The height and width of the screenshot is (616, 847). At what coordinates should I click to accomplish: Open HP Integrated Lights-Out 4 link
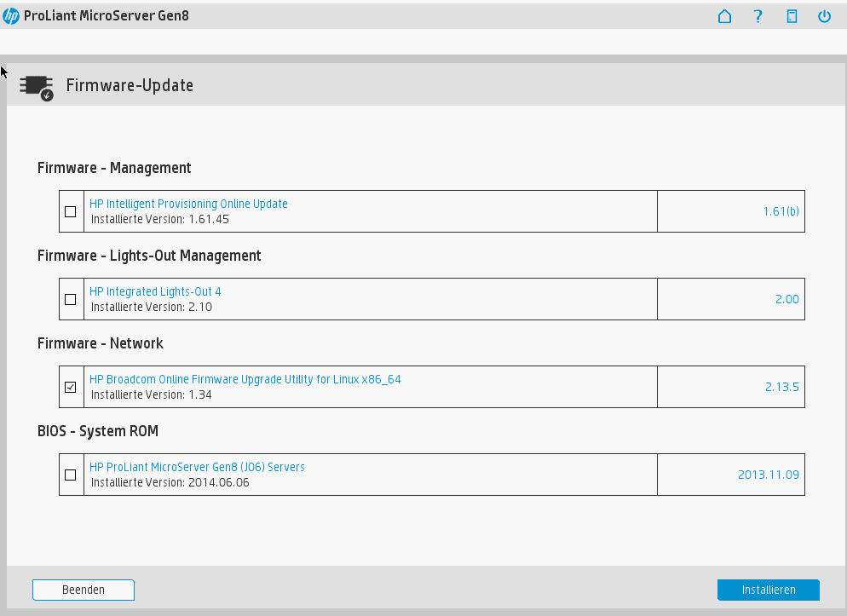(x=155, y=291)
